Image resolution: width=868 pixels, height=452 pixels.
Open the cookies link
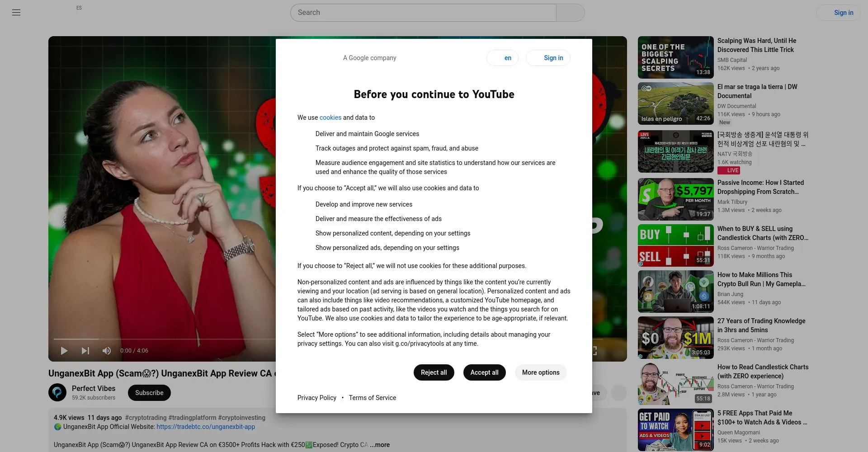(330, 118)
